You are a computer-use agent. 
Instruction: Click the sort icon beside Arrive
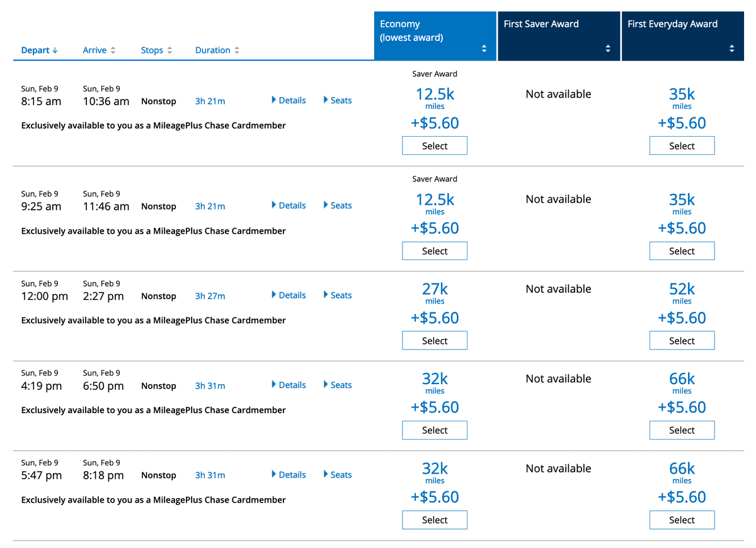(112, 50)
